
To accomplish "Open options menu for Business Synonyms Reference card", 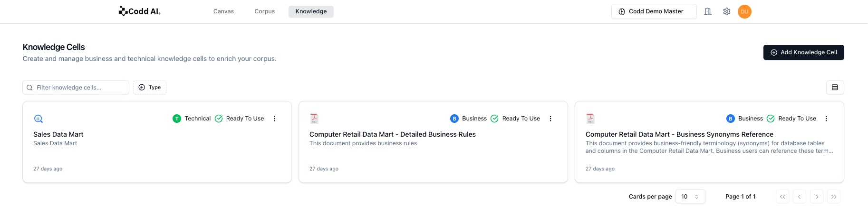I will [826, 119].
